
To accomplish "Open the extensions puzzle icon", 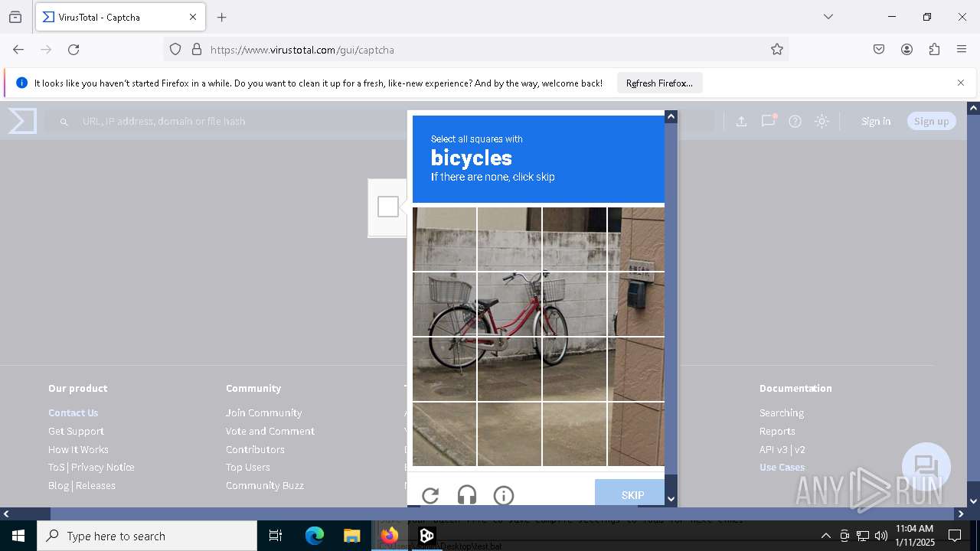I will tap(934, 50).
